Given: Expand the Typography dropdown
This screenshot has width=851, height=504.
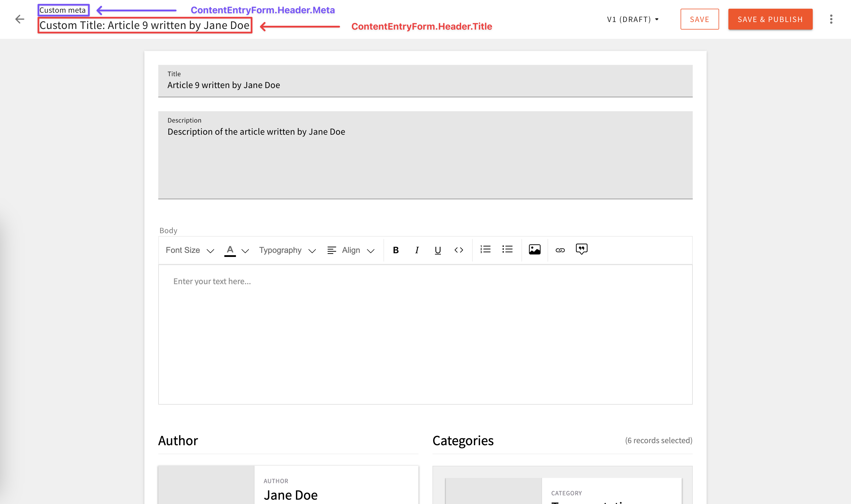Looking at the screenshot, I should click(287, 250).
